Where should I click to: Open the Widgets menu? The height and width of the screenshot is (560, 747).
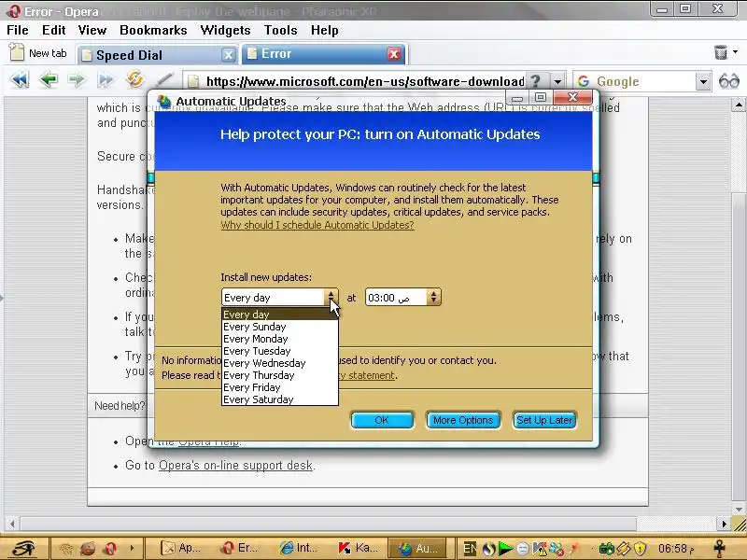[225, 30]
